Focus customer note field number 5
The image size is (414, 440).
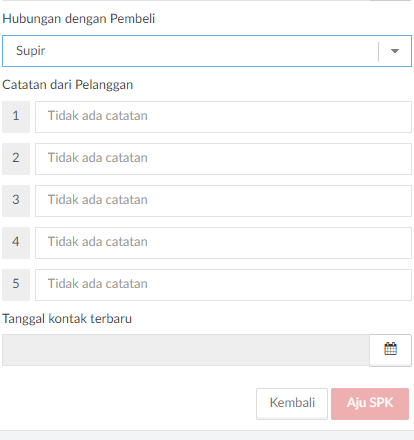point(223,285)
